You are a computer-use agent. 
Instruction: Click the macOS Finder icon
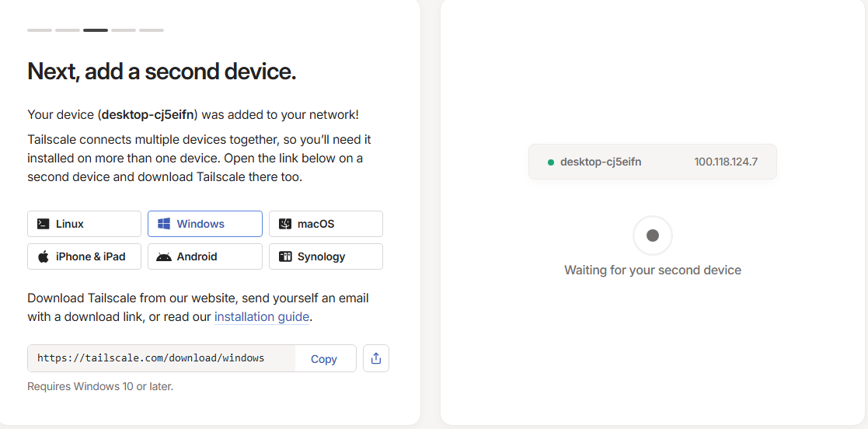pos(285,224)
